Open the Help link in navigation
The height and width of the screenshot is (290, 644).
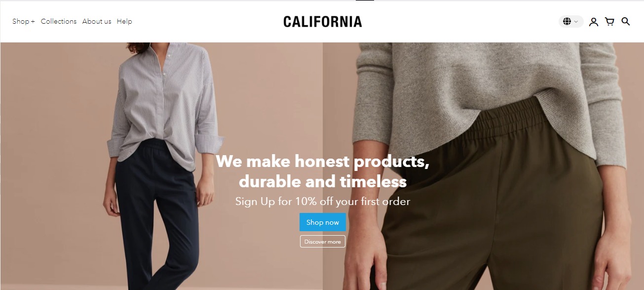[124, 21]
